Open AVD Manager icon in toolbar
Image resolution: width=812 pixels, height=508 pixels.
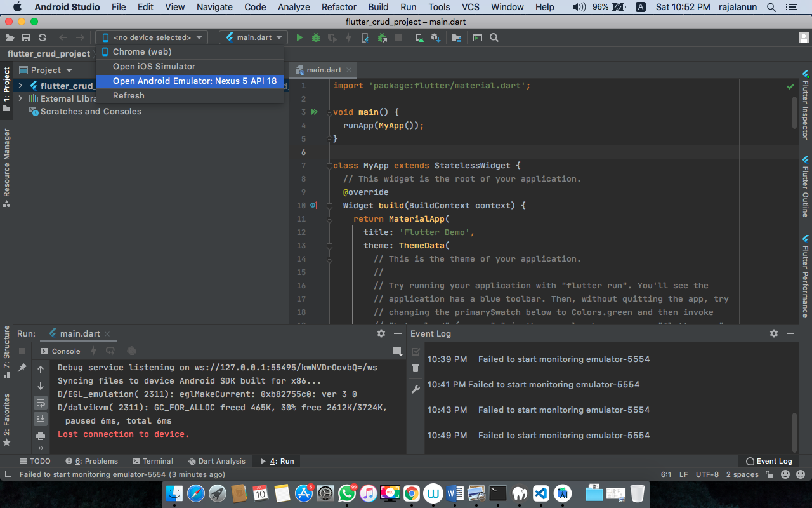[419, 37]
